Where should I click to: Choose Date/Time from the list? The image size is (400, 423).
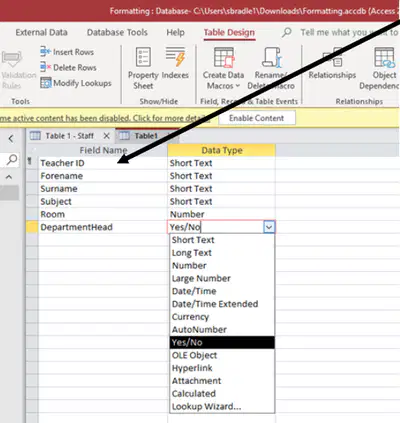click(x=222, y=291)
